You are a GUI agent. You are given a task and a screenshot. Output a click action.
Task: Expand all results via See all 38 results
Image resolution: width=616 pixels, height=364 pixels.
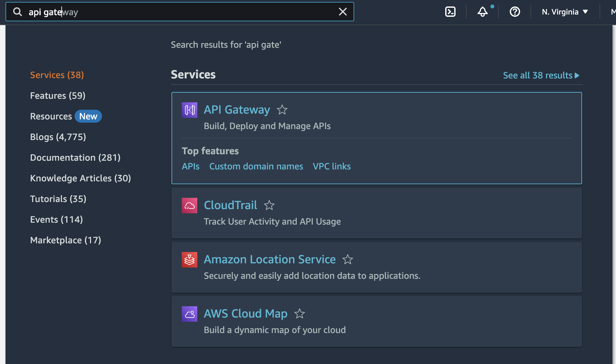tap(541, 75)
